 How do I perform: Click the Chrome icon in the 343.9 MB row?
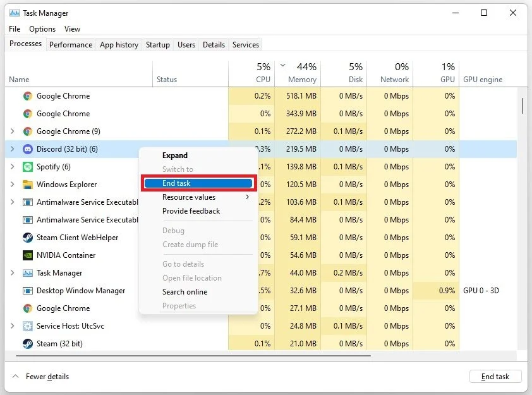pyautogui.click(x=27, y=114)
